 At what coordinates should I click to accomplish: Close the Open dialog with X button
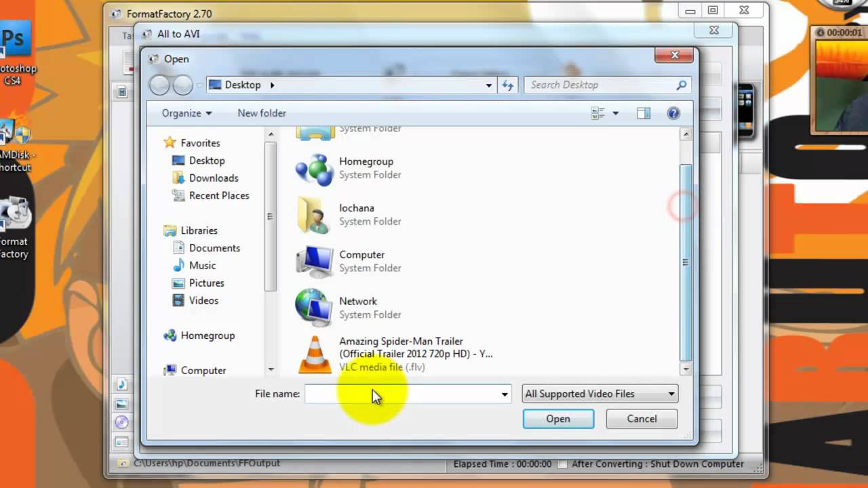click(674, 56)
